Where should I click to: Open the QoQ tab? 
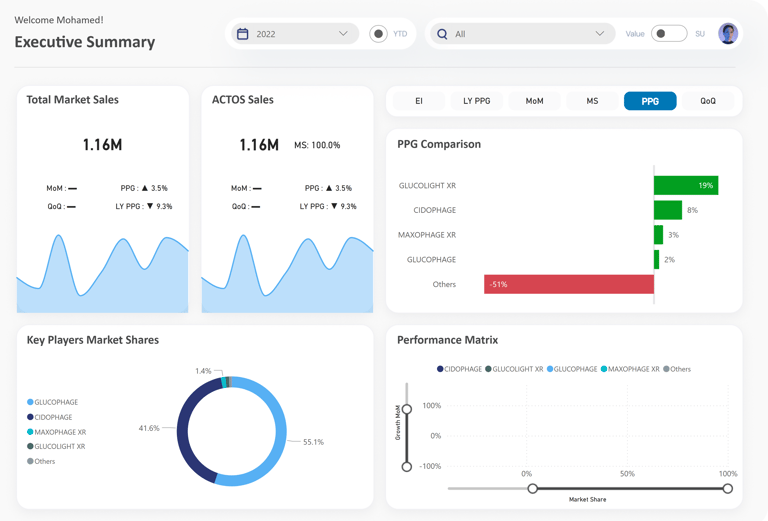708,101
